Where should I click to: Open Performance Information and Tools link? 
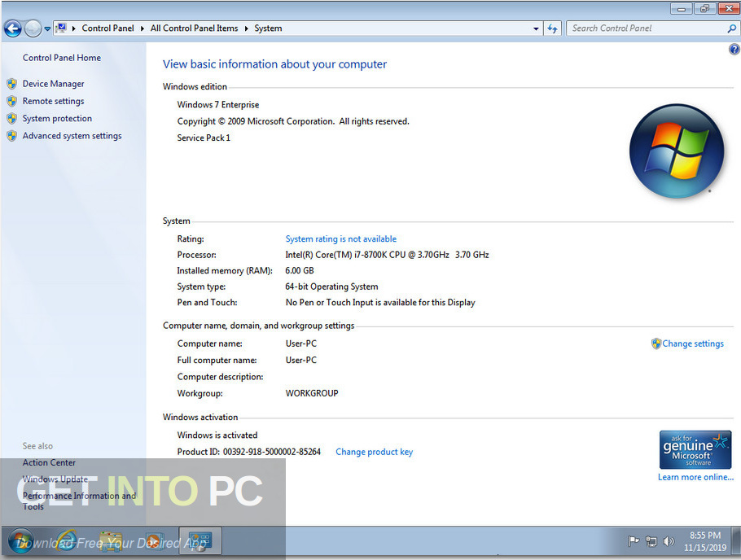pos(79,501)
